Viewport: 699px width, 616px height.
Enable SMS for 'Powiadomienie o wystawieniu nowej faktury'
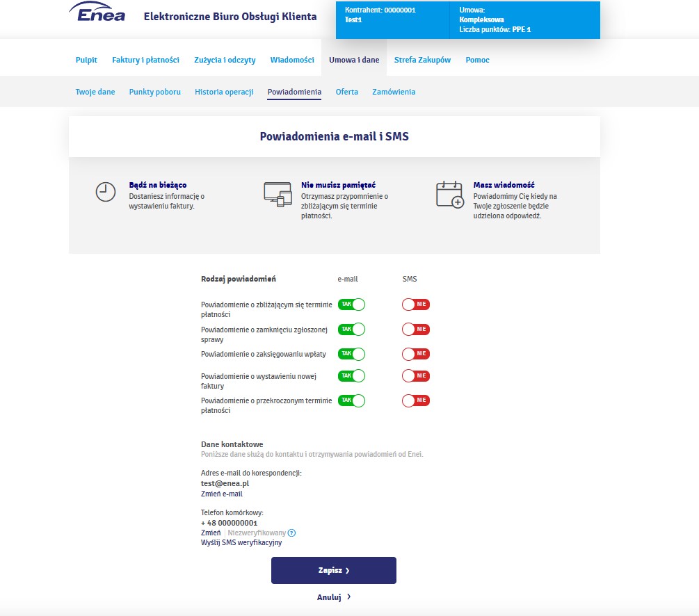(x=415, y=375)
